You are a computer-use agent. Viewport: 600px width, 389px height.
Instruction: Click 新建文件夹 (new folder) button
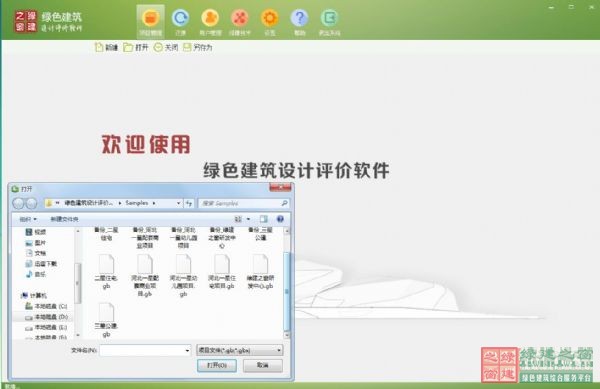click(x=64, y=219)
